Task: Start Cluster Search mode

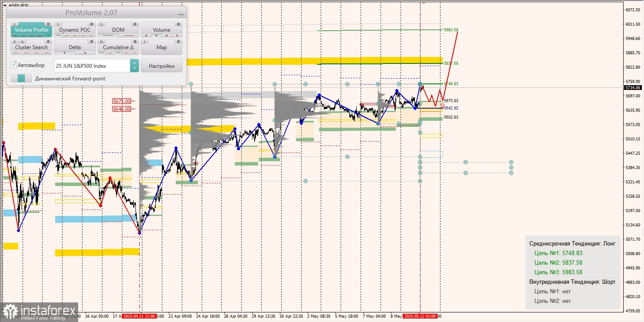Action: pyautogui.click(x=31, y=47)
